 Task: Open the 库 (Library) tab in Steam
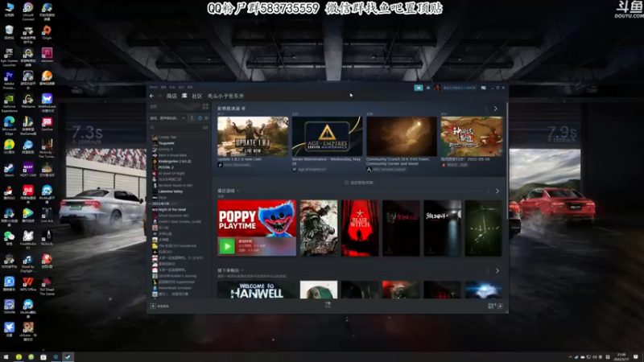pos(184,96)
